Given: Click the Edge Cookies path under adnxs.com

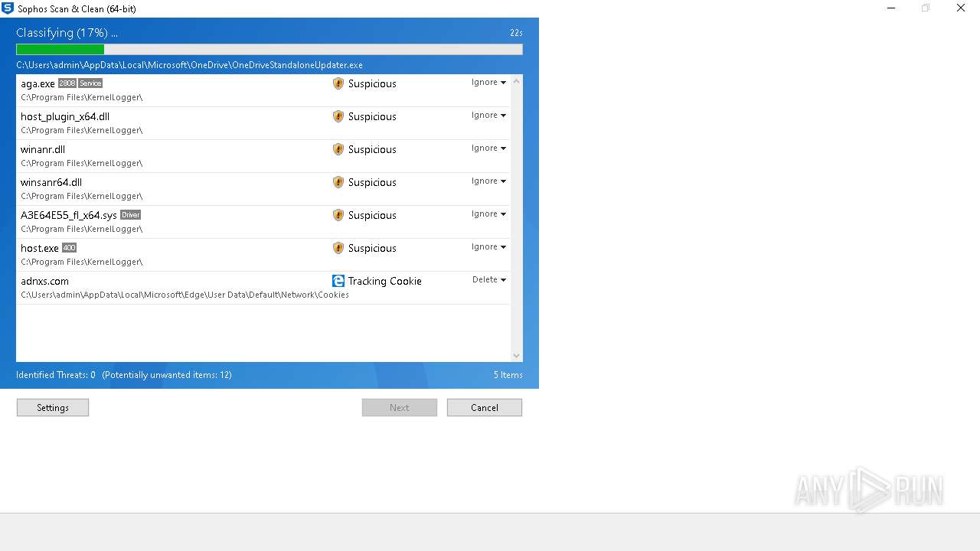Looking at the screenshot, I should [185, 295].
